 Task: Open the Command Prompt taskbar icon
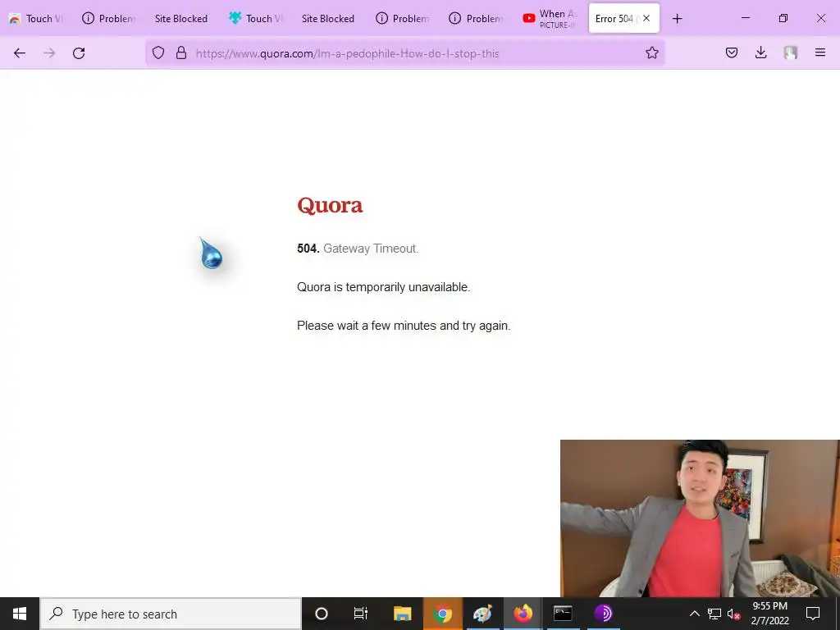coord(563,614)
